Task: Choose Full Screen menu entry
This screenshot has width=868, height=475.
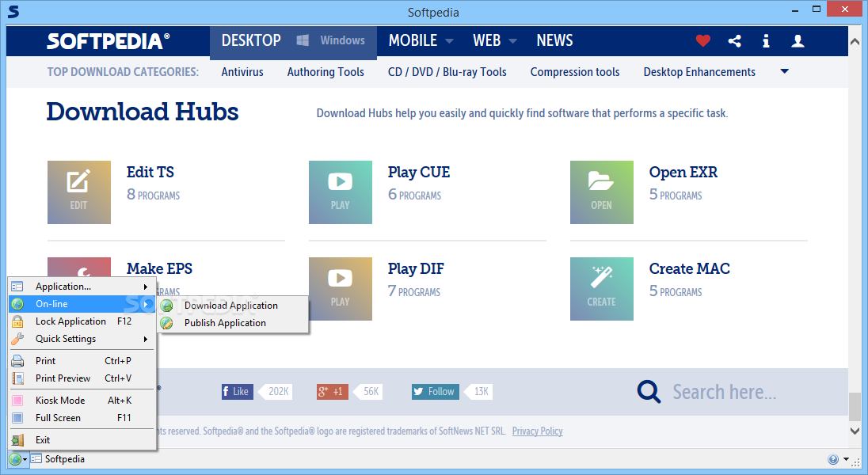Action: [82, 418]
